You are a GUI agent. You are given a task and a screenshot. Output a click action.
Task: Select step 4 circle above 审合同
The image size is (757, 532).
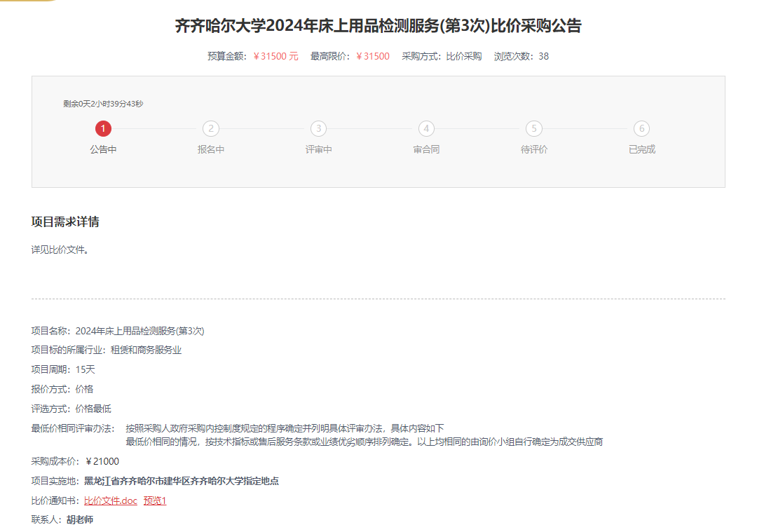pyautogui.click(x=426, y=128)
